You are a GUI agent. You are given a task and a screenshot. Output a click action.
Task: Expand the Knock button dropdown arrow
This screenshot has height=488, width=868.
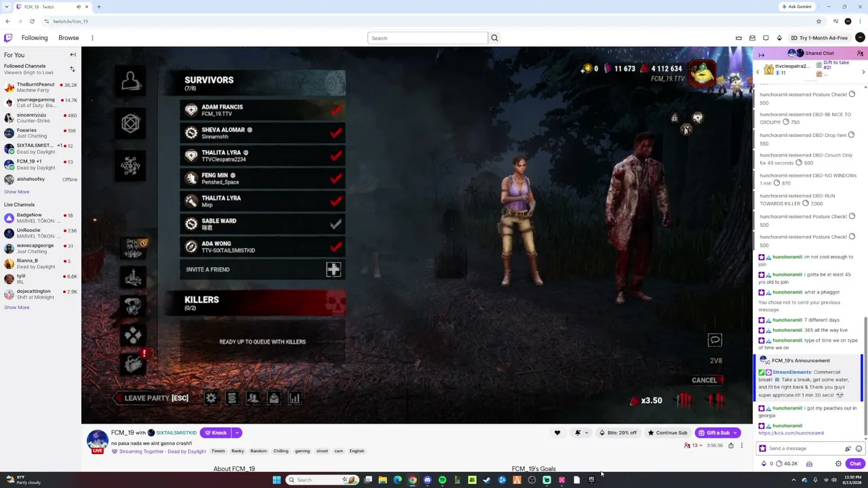tap(237, 432)
